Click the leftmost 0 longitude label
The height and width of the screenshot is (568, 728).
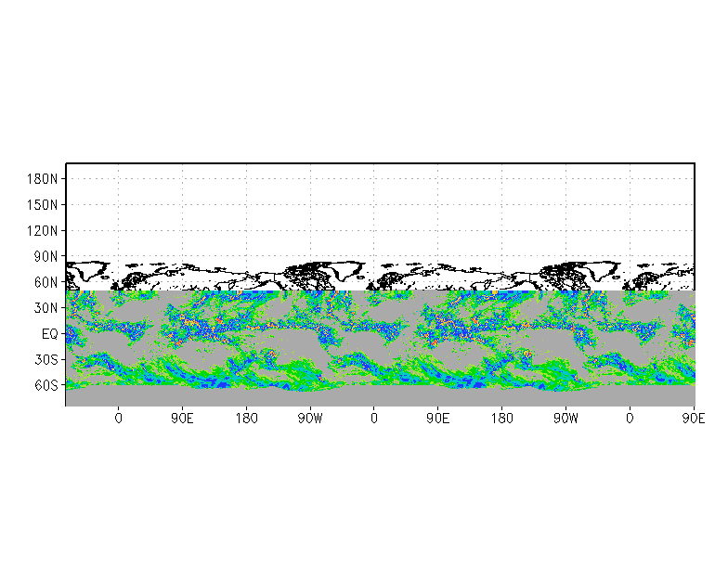pos(119,419)
